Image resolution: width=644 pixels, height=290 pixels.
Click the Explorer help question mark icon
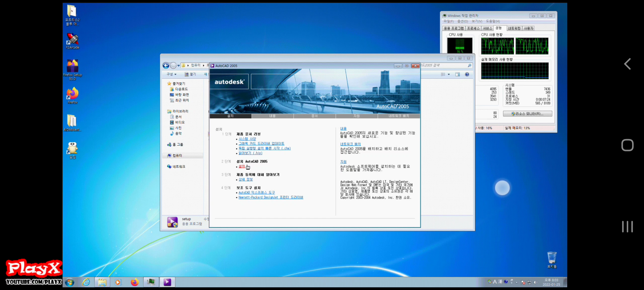click(x=467, y=74)
